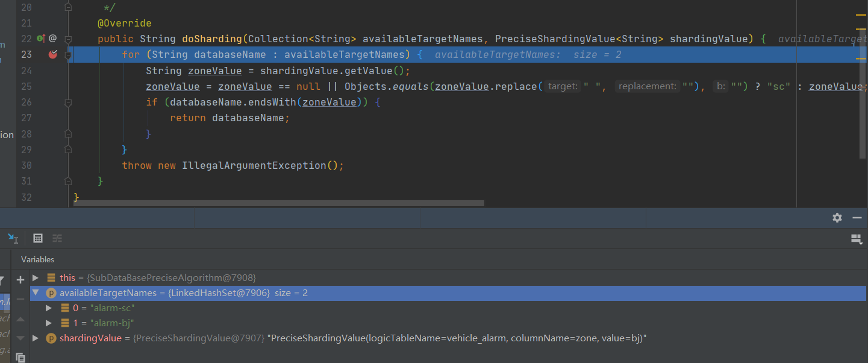Open the layout dropdown arrow near bottom right

861,244
